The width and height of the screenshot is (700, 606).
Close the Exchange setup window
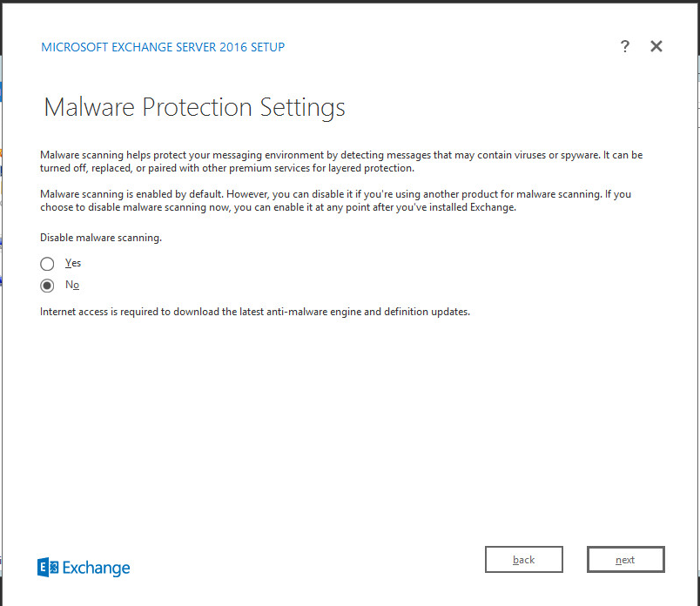pyautogui.click(x=656, y=47)
